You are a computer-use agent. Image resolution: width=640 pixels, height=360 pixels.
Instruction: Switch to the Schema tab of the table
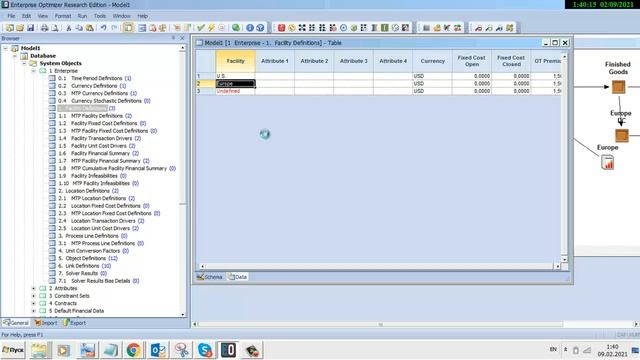pos(209,277)
